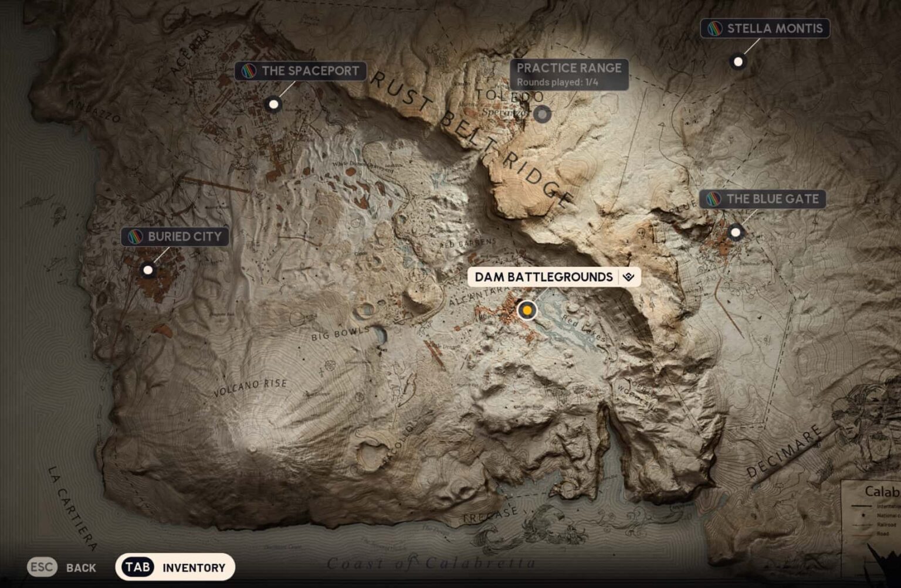Open the Practice Range location label

click(x=568, y=74)
